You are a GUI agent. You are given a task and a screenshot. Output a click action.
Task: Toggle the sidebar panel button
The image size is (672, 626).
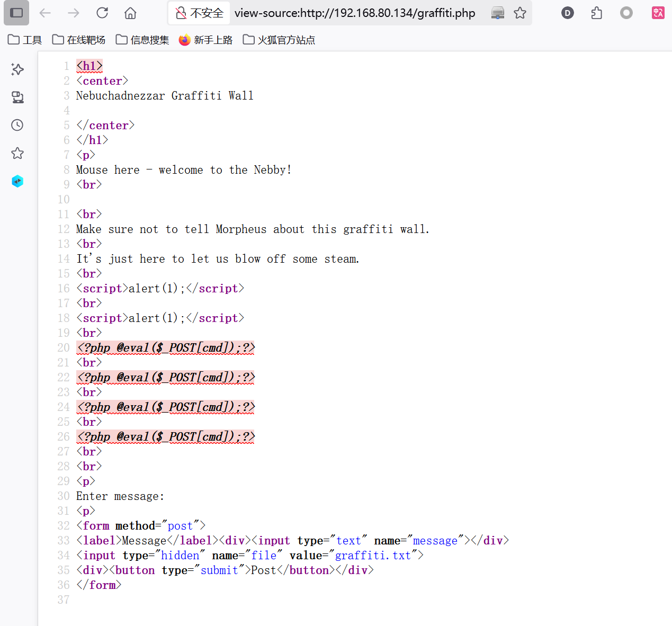[16, 13]
